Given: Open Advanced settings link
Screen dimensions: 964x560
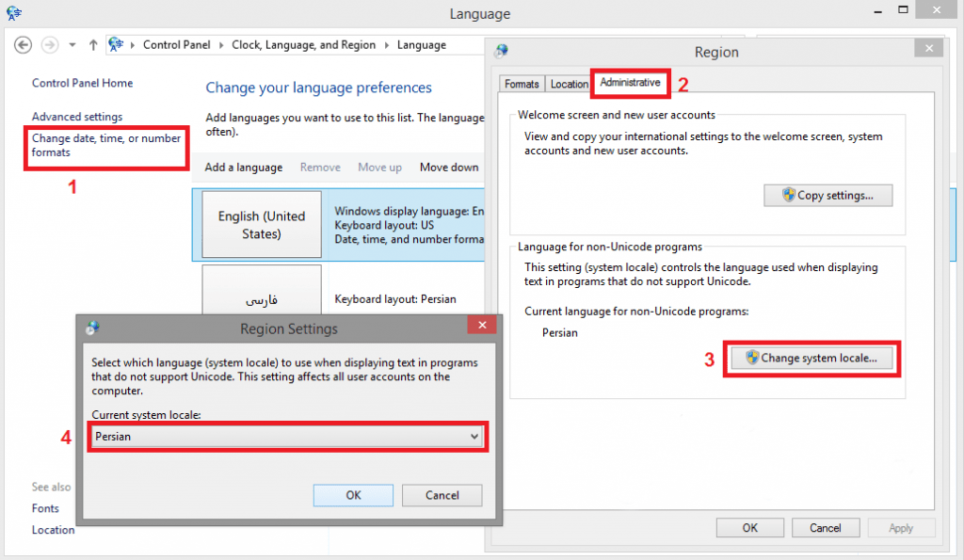Looking at the screenshot, I should click(x=77, y=117).
